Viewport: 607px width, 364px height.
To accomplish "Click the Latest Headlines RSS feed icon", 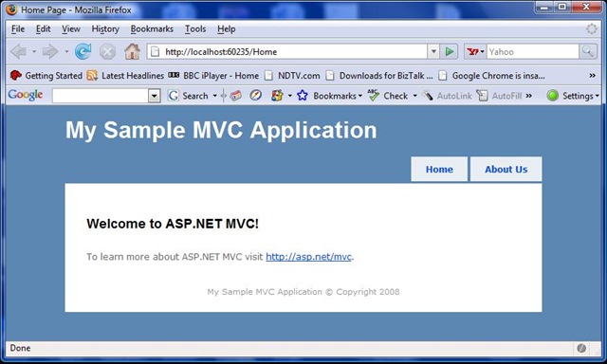I will click(x=92, y=76).
